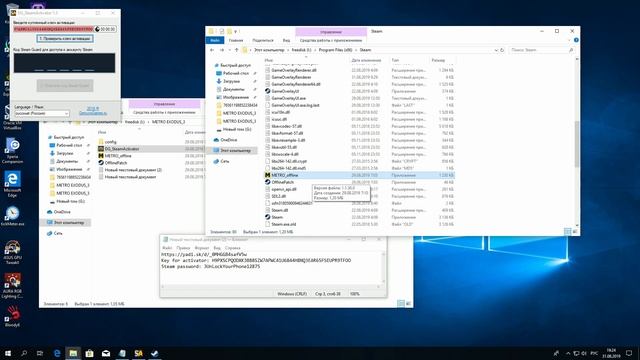The width and height of the screenshot is (640, 360).
Task: Open the File tab in Steam Explorer
Action: click(215, 40)
